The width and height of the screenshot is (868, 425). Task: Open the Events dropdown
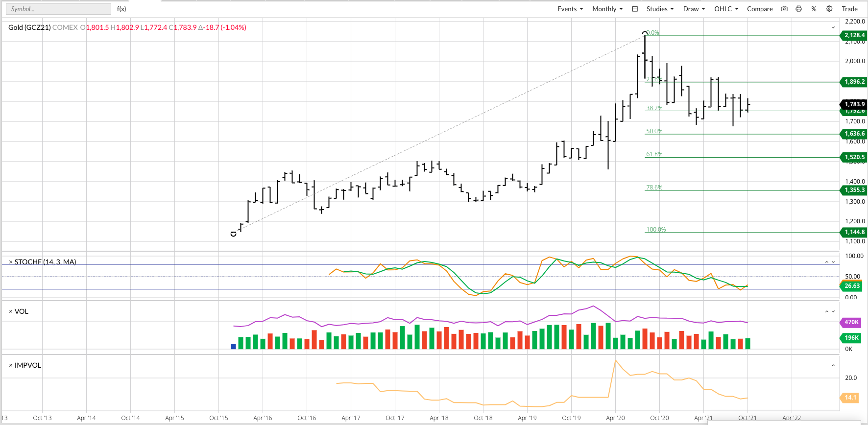pyautogui.click(x=570, y=9)
